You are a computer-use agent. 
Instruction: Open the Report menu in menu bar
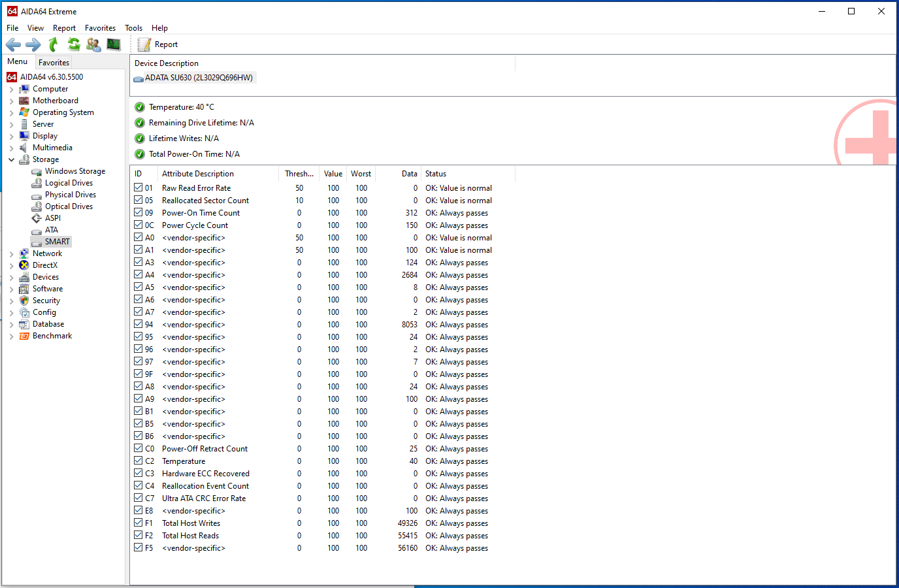(64, 28)
